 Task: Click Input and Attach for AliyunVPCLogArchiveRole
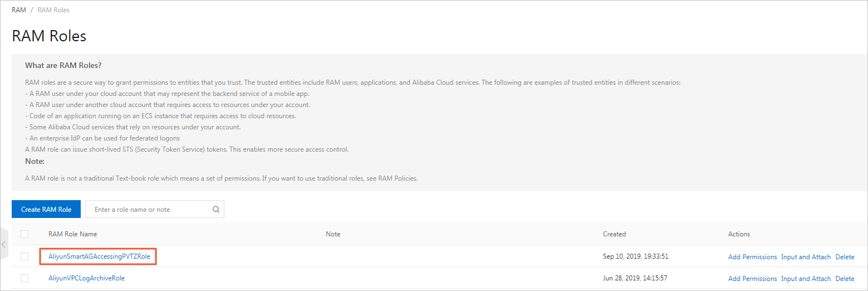click(x=806, y=279)
